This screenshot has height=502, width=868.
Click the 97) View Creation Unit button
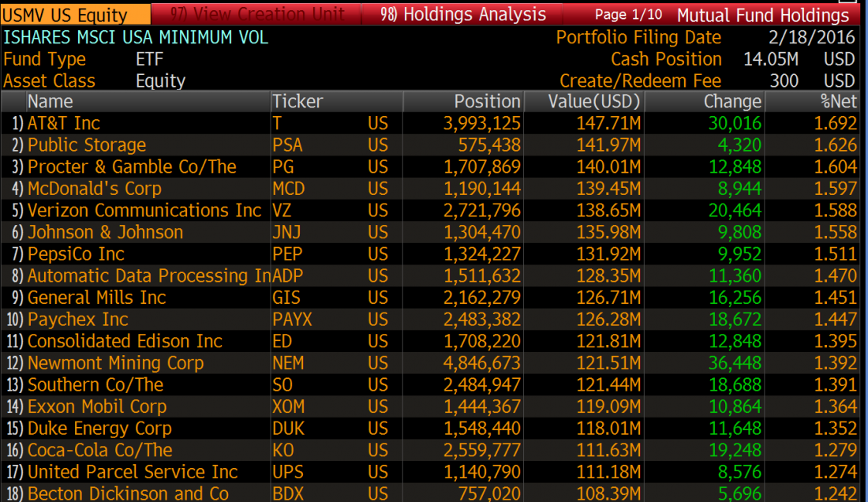point(257,15)
